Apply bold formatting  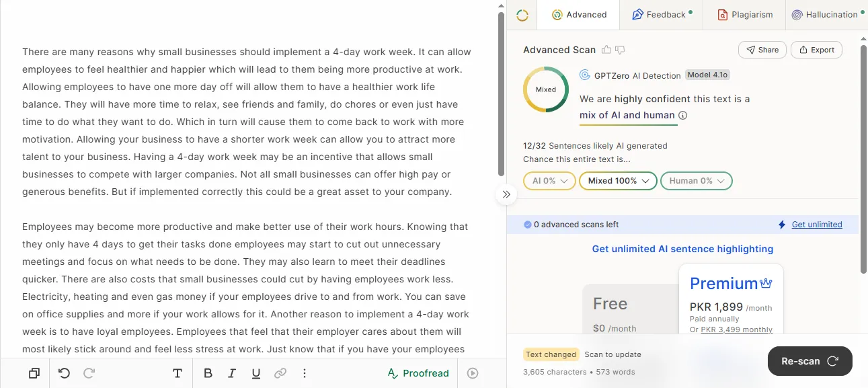point(208,373)
